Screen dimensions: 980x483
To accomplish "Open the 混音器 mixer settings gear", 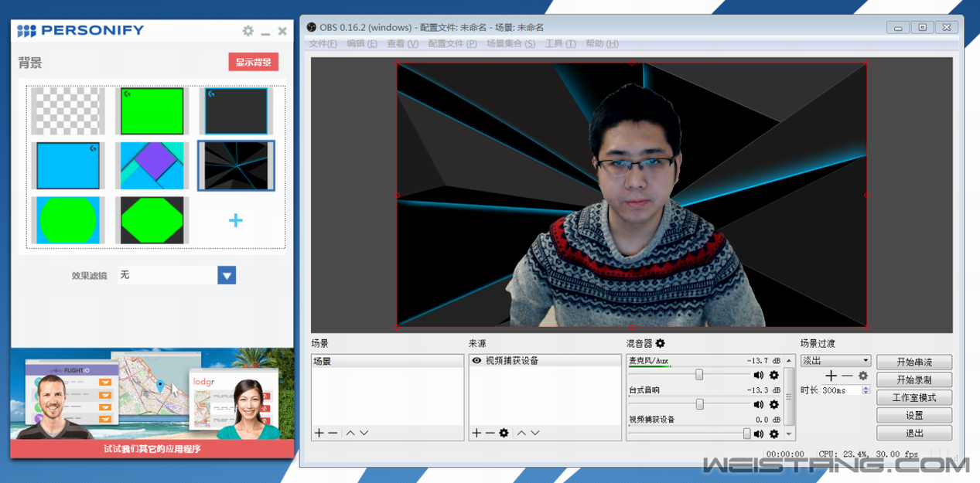I will coord(661,343).
